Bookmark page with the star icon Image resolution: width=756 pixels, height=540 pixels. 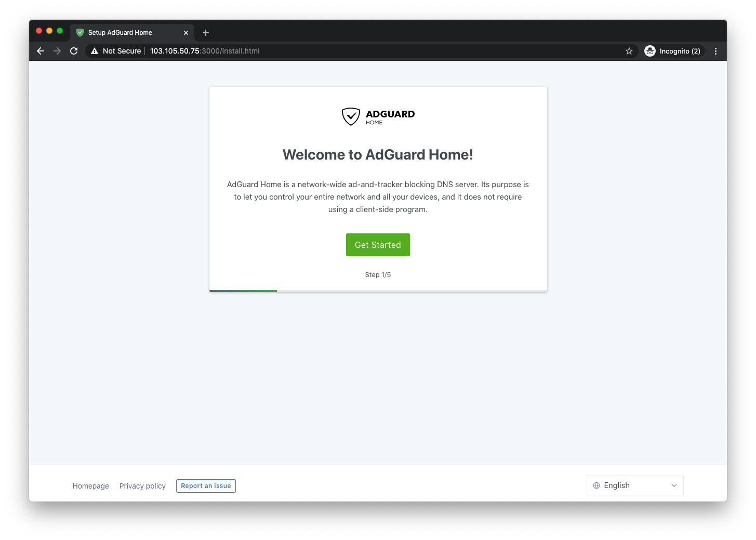(629, 51)
